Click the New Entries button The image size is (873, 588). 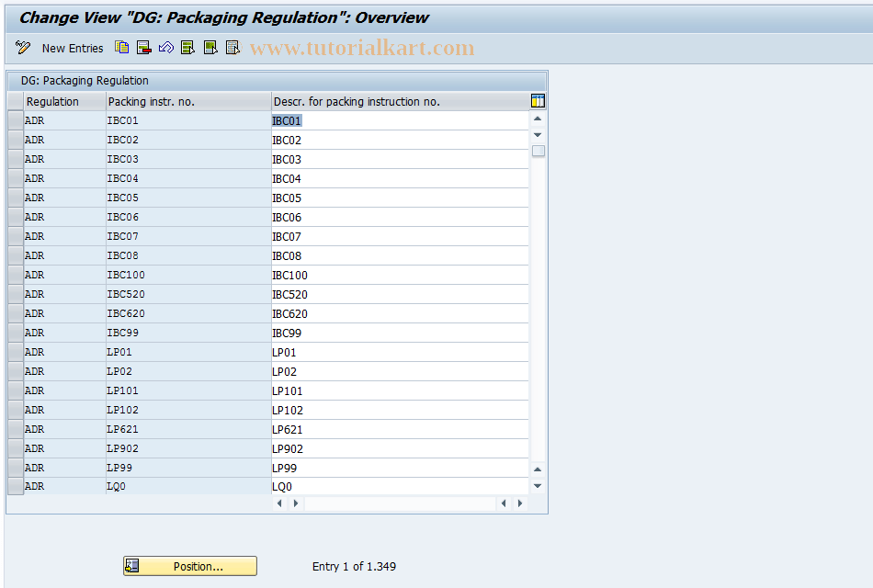point(73,48)
